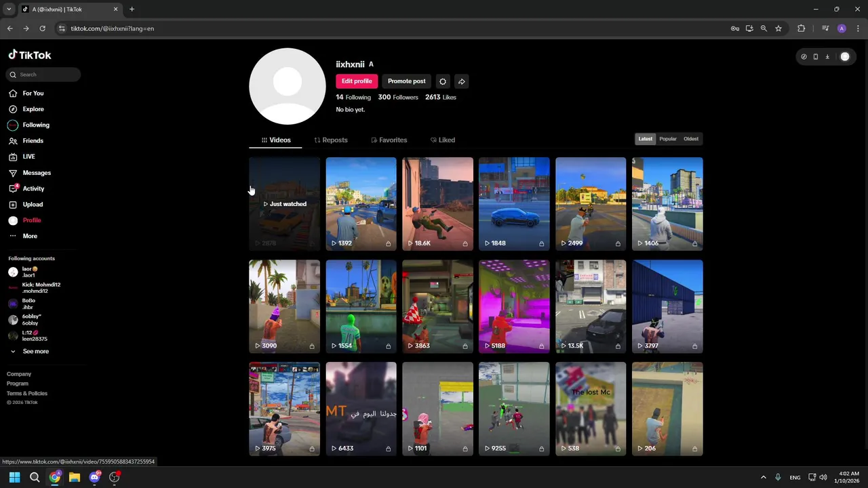Open the video with 6433 views
This screenshot has width=868, height=488.
(x=361, y=409)
